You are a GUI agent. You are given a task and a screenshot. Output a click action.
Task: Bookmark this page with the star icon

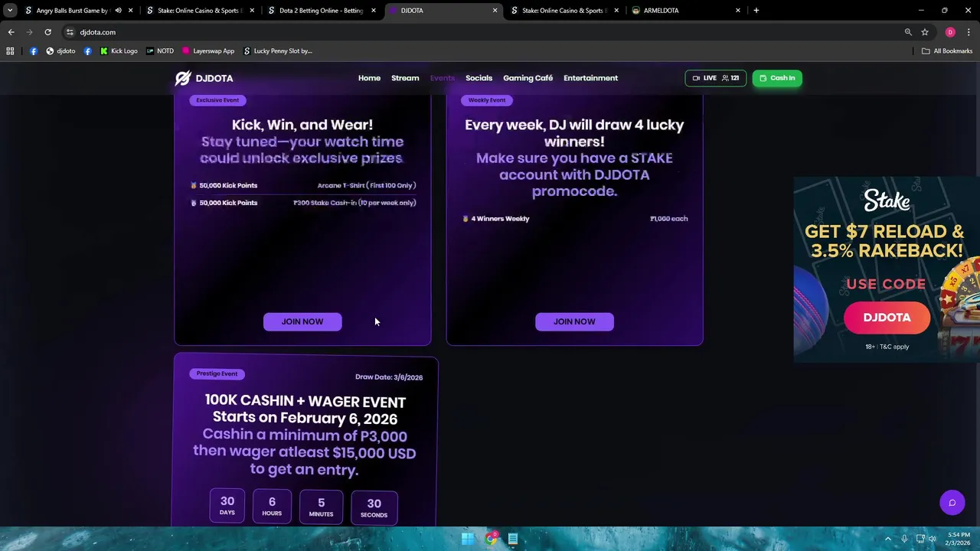tap(925, 32)
